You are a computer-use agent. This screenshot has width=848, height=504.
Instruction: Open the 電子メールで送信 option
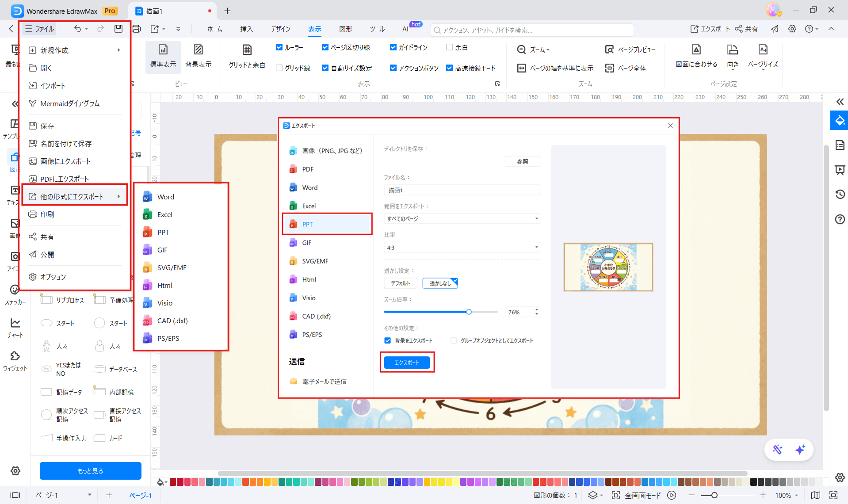[x=324, y=381]
